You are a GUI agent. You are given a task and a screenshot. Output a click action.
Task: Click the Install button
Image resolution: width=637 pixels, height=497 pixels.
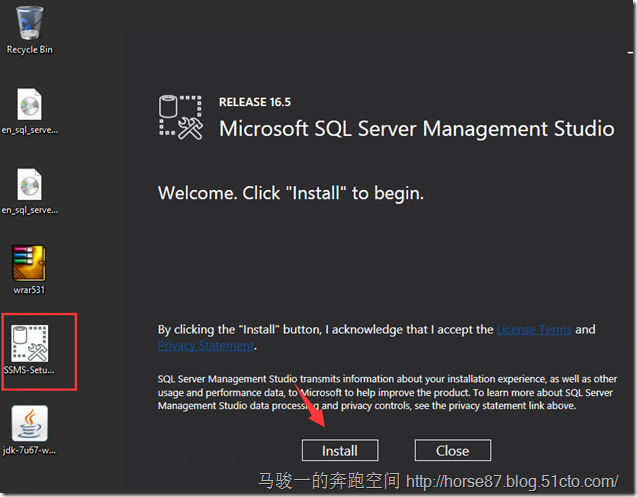point(340,450)
